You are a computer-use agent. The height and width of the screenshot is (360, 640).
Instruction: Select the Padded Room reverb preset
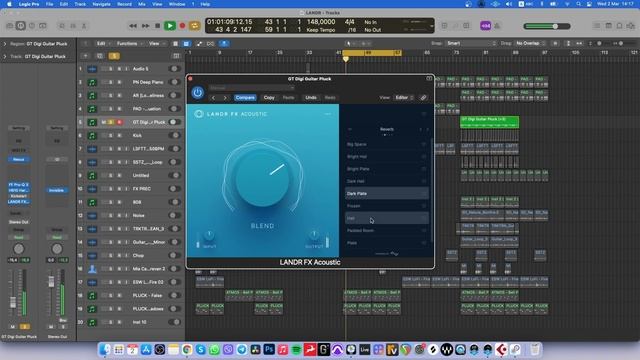(387, 230)
